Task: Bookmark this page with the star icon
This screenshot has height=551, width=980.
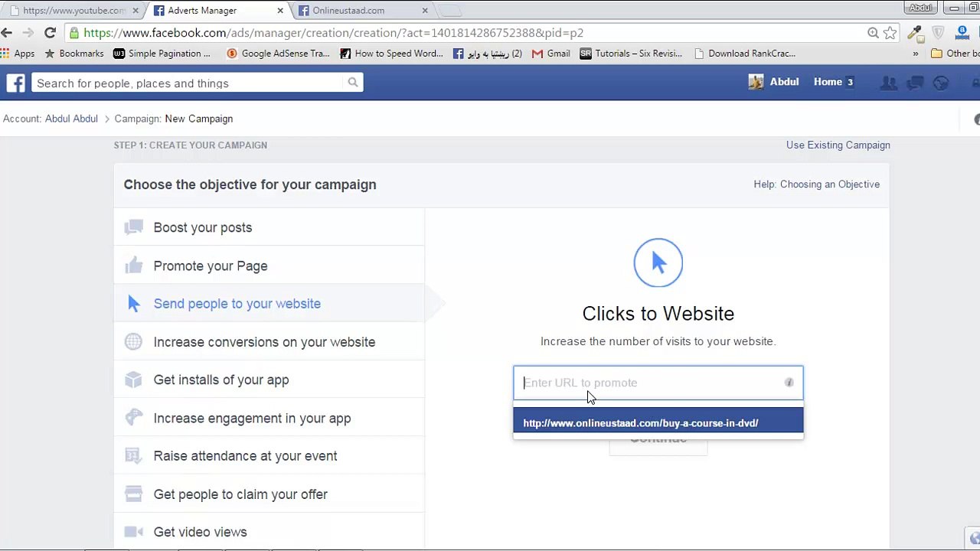Action: [x=890, y=33]
